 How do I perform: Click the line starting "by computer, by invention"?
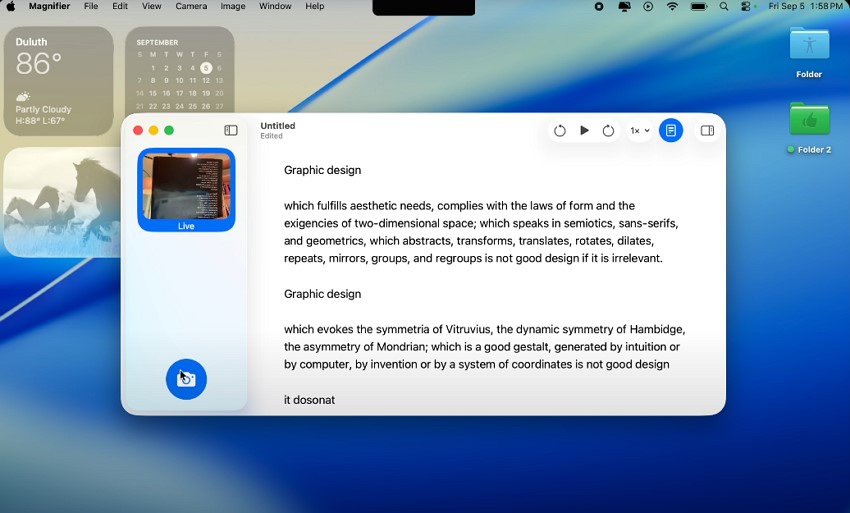point(476,364)
